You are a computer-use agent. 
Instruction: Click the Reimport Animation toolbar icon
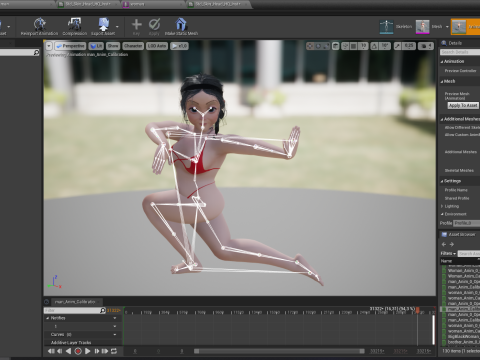click(40, 24)
